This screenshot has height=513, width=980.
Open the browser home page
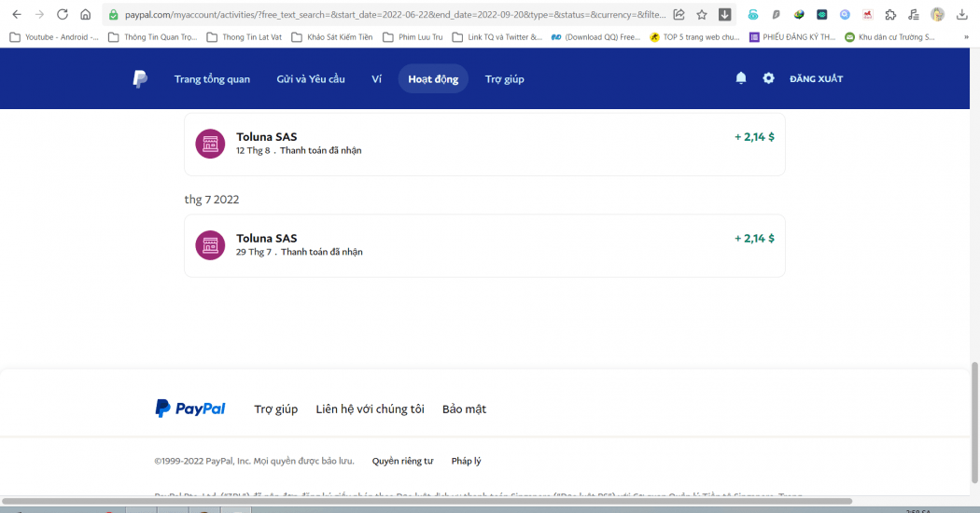coord(86,14)
